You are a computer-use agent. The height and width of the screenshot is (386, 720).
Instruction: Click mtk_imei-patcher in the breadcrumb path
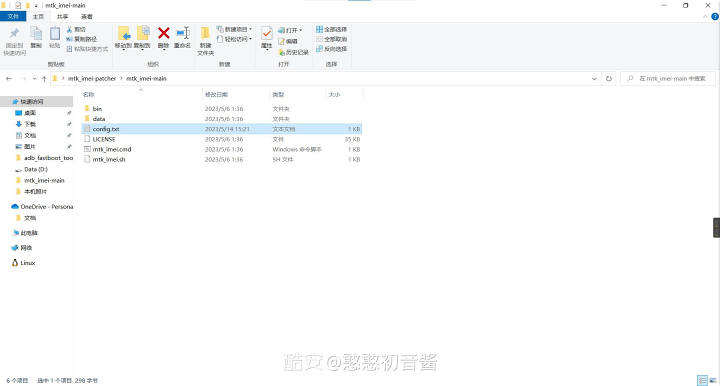(x=92, y=78)
